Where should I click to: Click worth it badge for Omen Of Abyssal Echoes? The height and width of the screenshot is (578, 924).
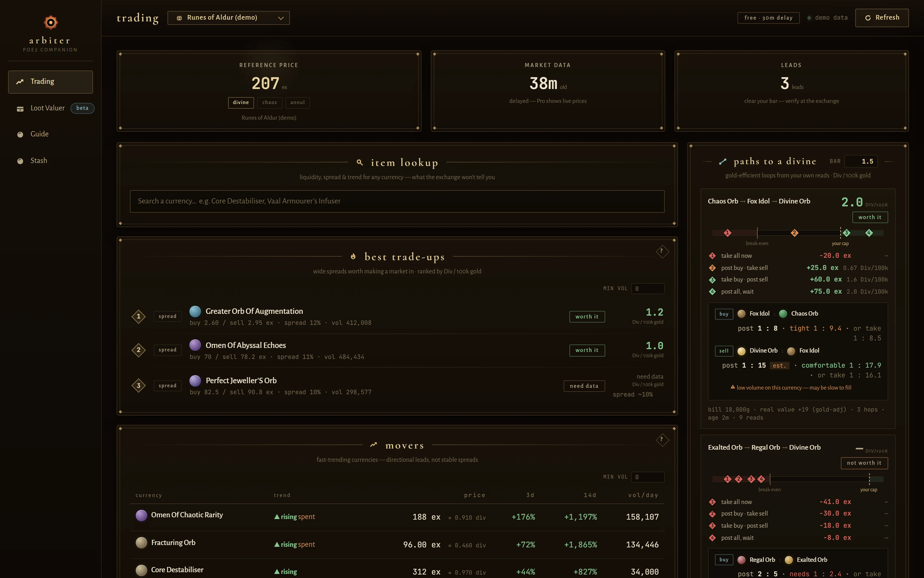point(587,350)
